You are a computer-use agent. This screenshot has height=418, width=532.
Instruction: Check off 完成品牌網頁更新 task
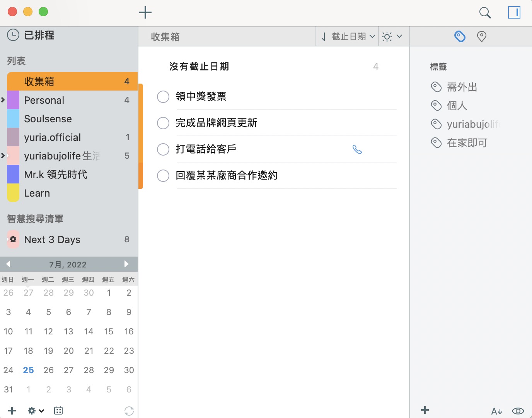pos(163,123)
